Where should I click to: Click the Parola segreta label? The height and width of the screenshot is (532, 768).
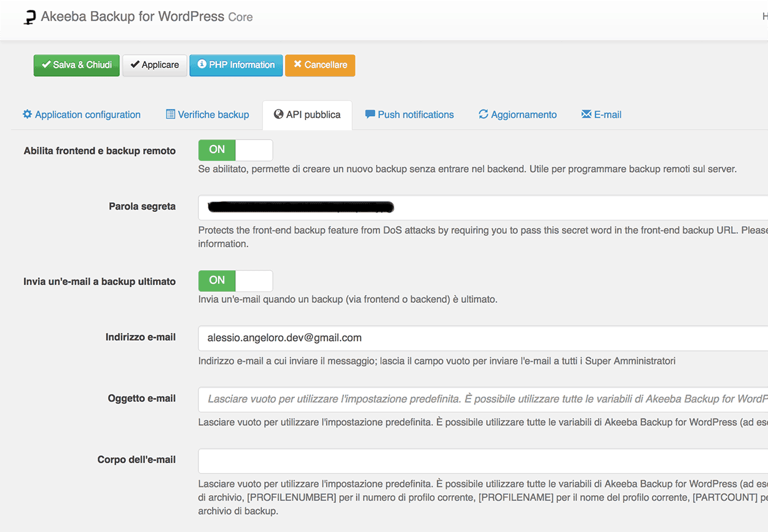click(142, 206)
